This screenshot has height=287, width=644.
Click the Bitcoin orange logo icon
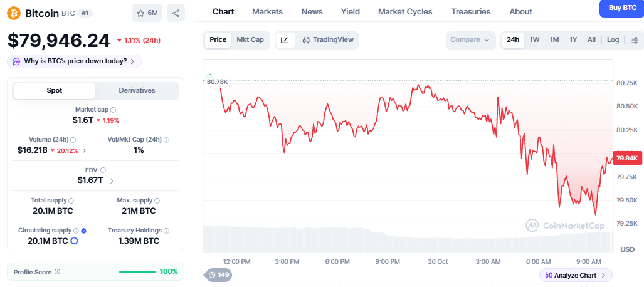point(14,13)
